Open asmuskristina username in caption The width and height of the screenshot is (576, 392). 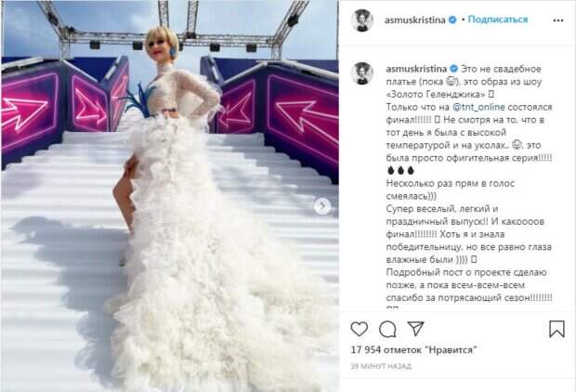click(416, 69)
